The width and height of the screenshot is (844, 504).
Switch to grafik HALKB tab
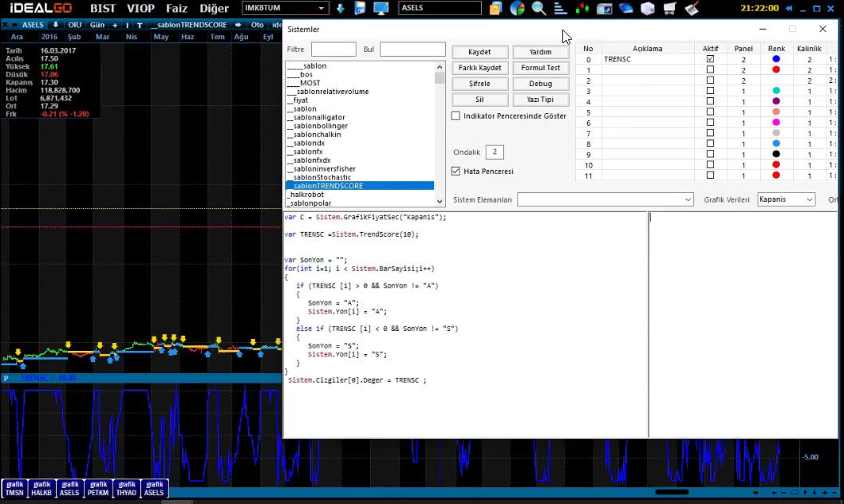(x=41, y=488)
